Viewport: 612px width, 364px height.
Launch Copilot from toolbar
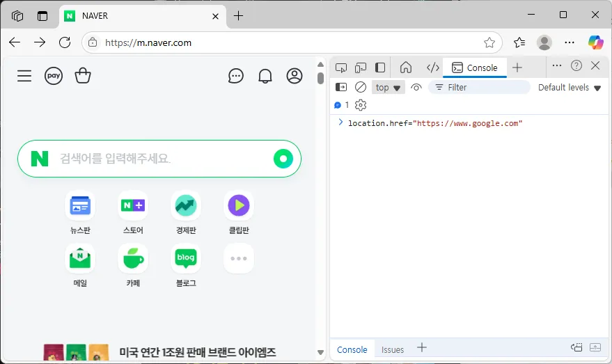click(x=595, y=42)
